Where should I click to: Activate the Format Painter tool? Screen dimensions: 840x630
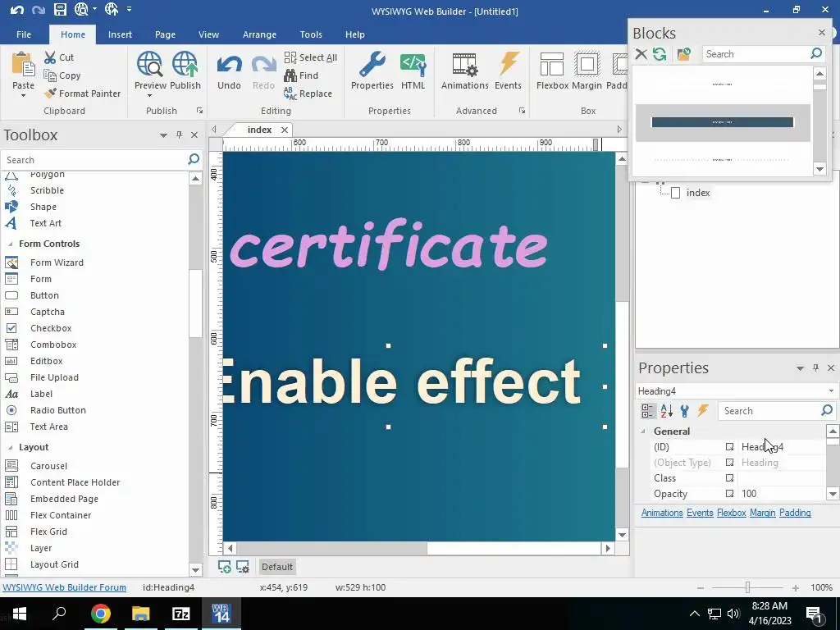click(83, 94)
